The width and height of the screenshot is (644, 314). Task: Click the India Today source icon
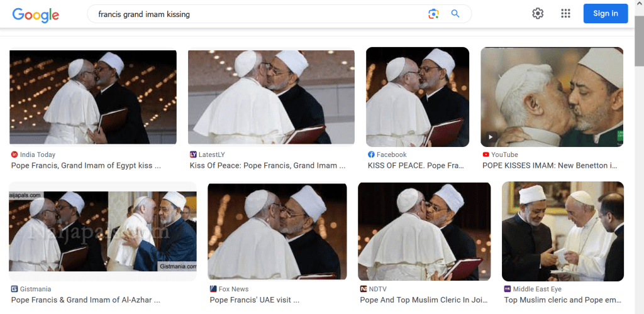pyautogui.click(x=14, y=154)
